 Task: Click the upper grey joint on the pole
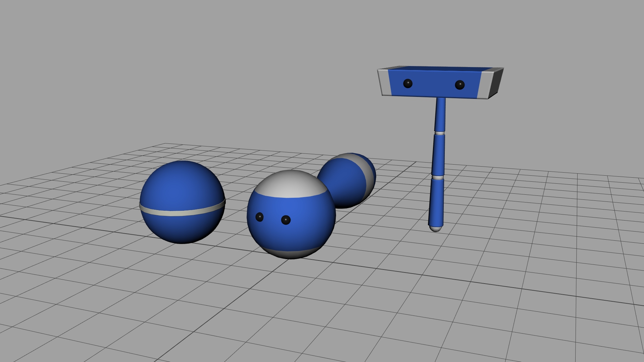point(439,133)
